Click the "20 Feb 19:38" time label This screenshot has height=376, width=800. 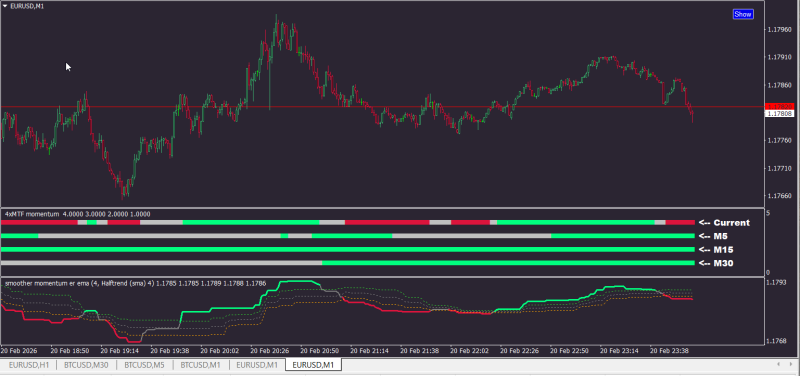click(x=170, y=351)
